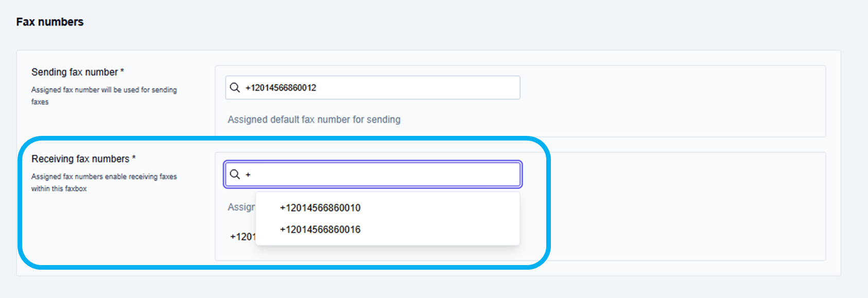The image size is (868, 298).
Task: Click the "Receiving fax numbers" label
Action: click(80, 159)
